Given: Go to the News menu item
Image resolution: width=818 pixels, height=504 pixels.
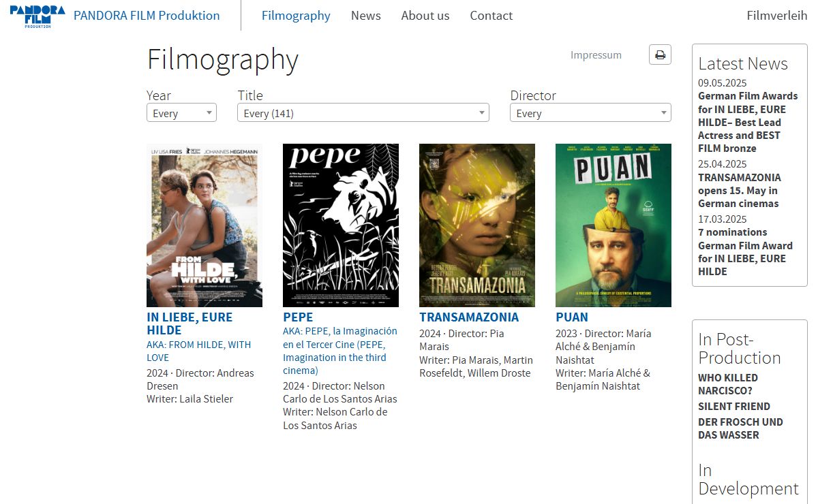Looking at the screenshot, I should point(366,16).
